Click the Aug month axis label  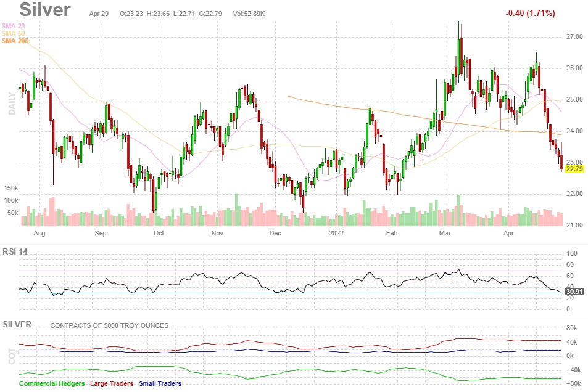pos(39,233)
